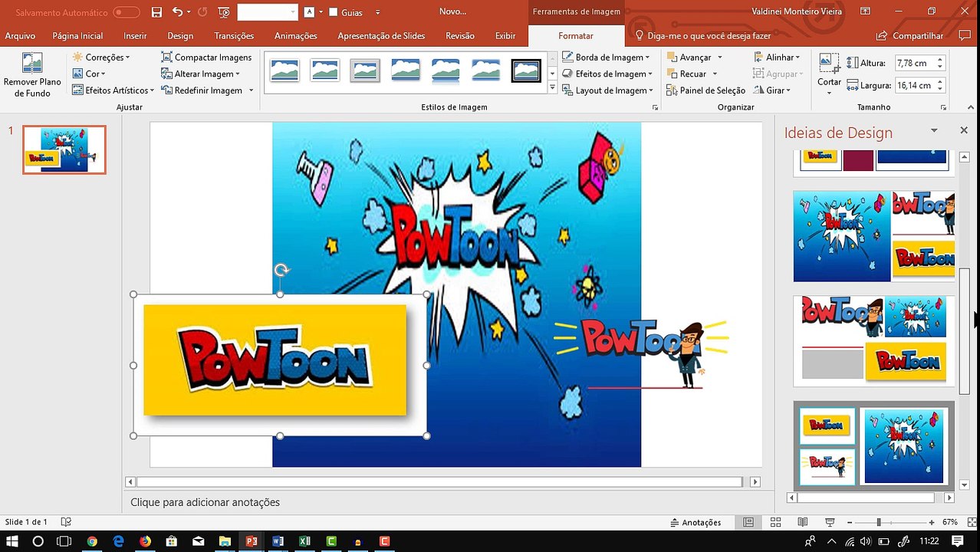This screenshot has height=552, width=980.
Task: Open Correções dropdown
Action: (101, 58)
